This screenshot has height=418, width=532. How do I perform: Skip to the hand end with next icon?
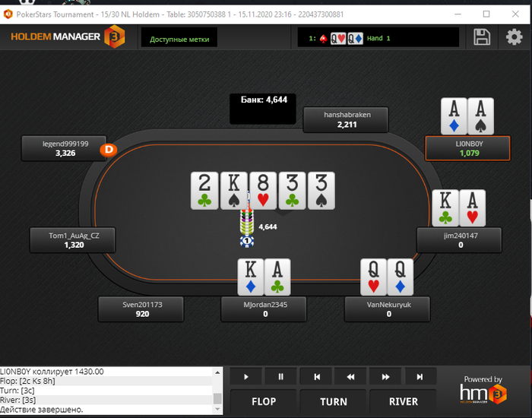tap(420, 377)
